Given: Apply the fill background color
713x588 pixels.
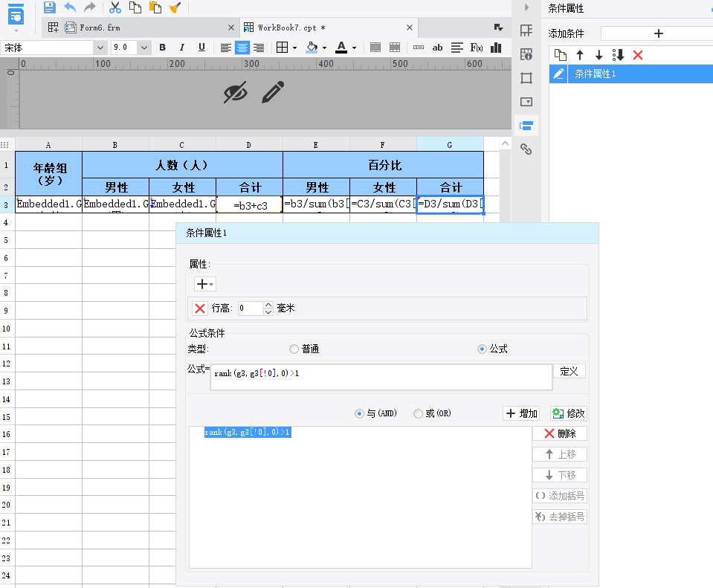Looking at the screenshot, I should [312, 48].
